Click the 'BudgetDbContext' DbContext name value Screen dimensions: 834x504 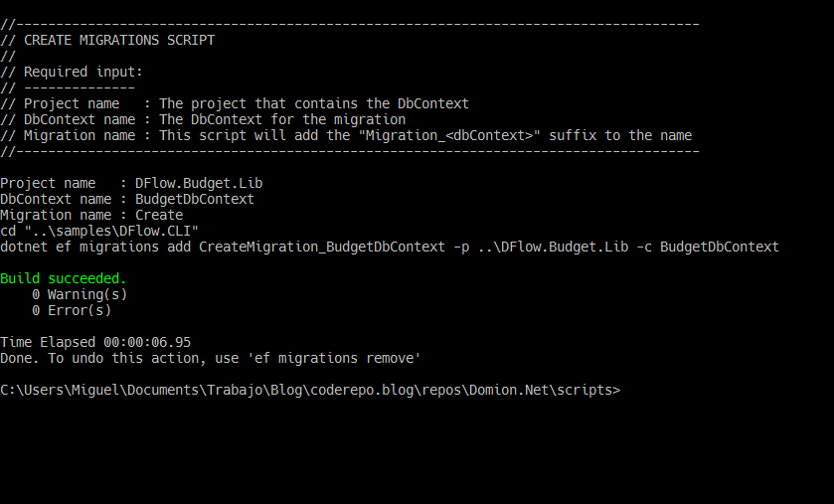[x=195, y=200]
